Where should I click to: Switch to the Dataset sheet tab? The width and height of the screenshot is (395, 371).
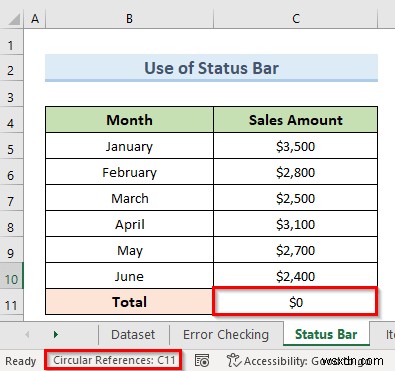[x=133, y=334]
